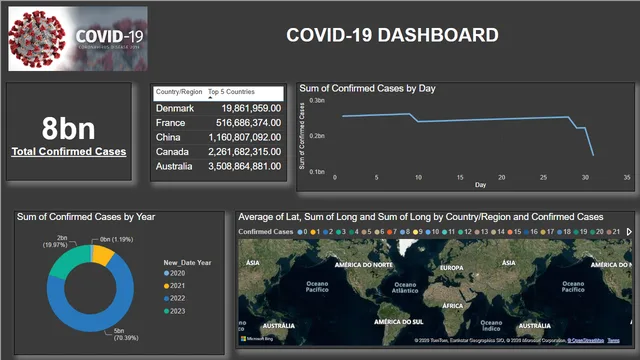The image size is (640, 360).
Task: Select the France row in the table
Action: (218, 123)
